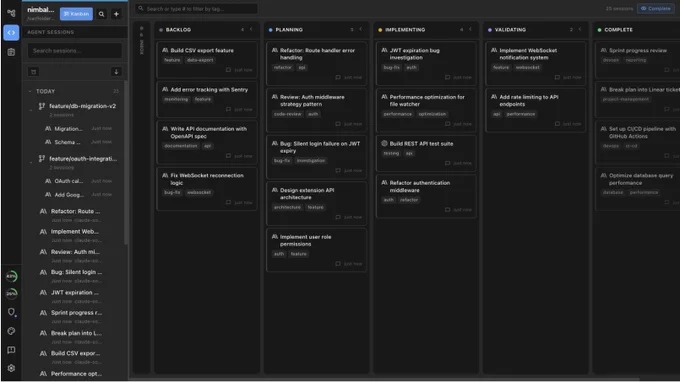Image resolution: width=680 pixels, height=382 pixels.
Task: Open Sprint progress r... session in sidebar
Action: click(x=76, y=317)
